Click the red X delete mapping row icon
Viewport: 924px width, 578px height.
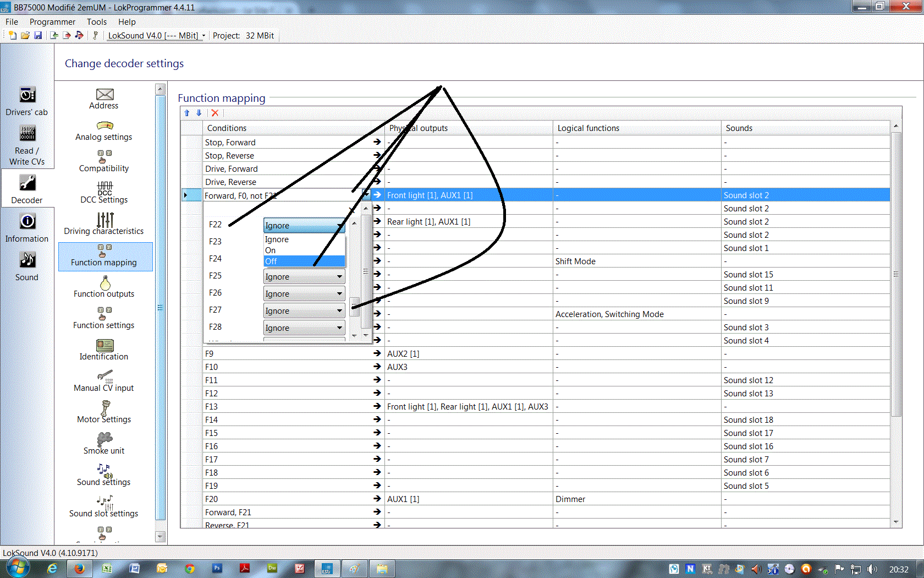pos(215,113)
